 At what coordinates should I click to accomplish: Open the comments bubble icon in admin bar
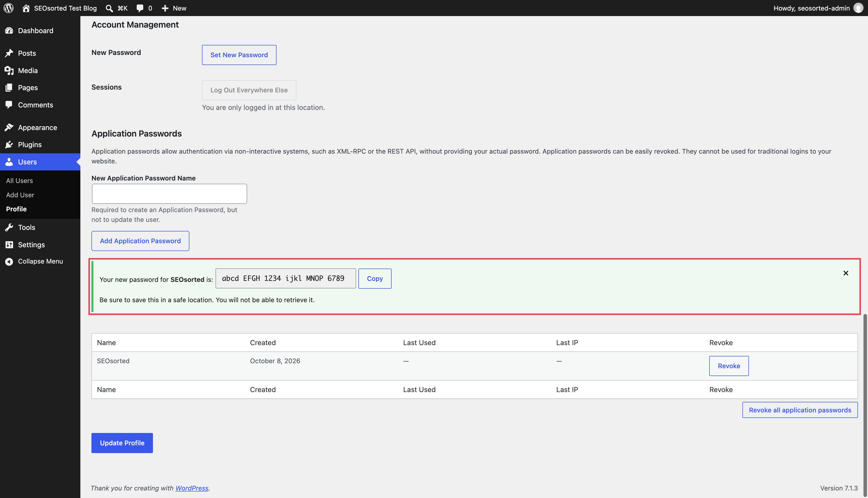pyautogui.click(x=140, y=8)
